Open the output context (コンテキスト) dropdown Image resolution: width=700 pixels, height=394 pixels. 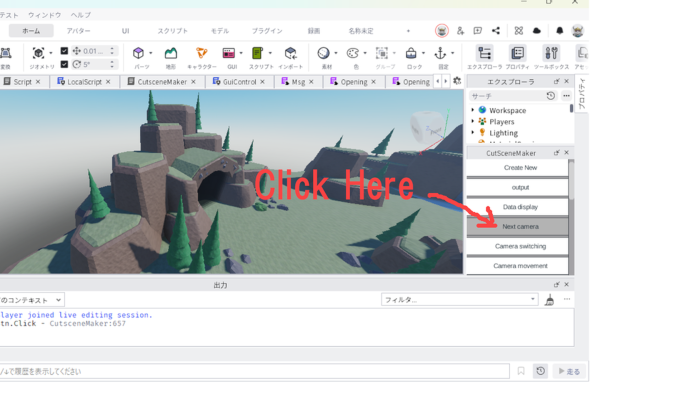pyautogui.click(x=32, y=300)
